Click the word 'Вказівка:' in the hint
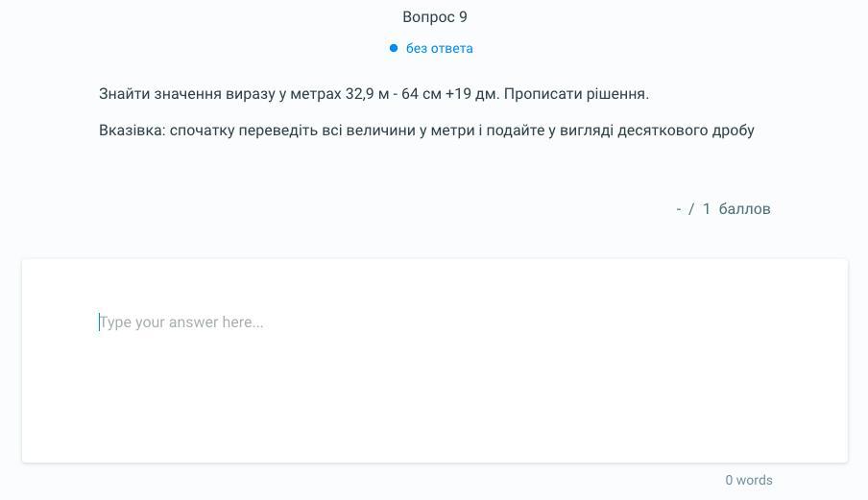The image size is (868, 500). tap(133, 131)
